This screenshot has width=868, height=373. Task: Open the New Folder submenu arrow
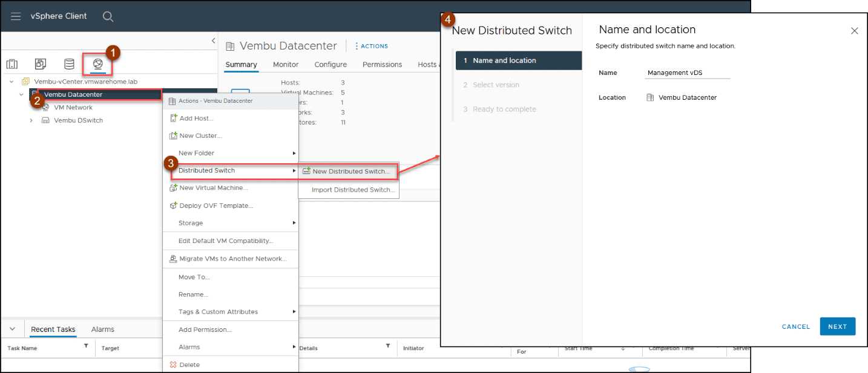294,153
